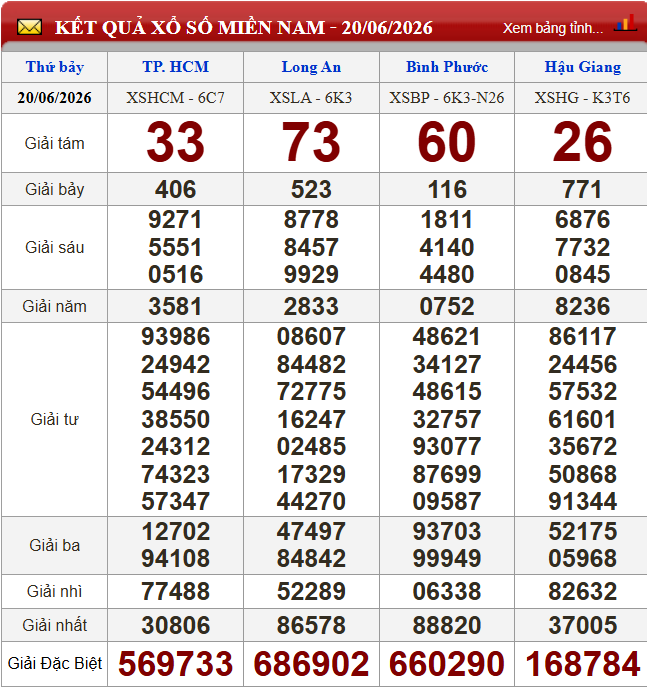The image size is (647, 687).
Task: Click Giải nhất number 88820
Action: (447, 625)
